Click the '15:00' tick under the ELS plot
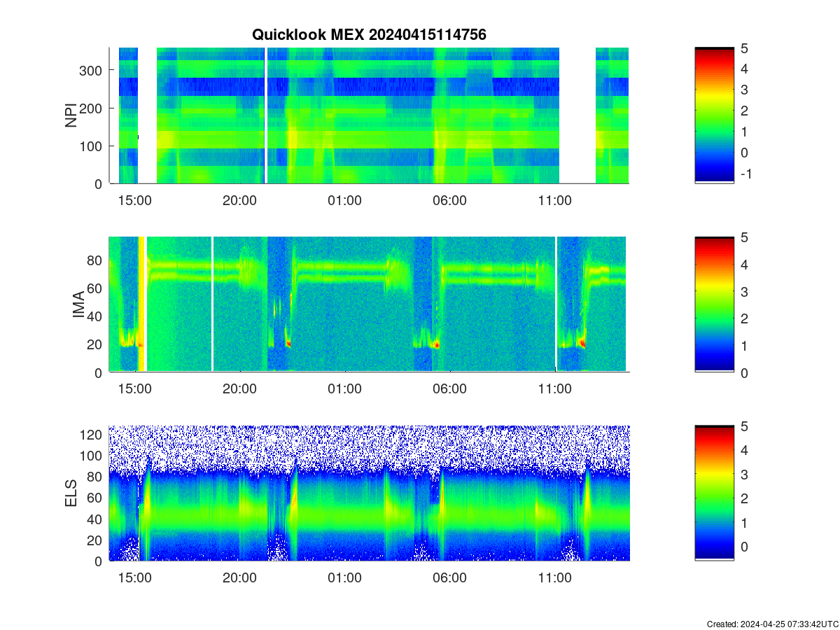 click(x=134, y=578)
